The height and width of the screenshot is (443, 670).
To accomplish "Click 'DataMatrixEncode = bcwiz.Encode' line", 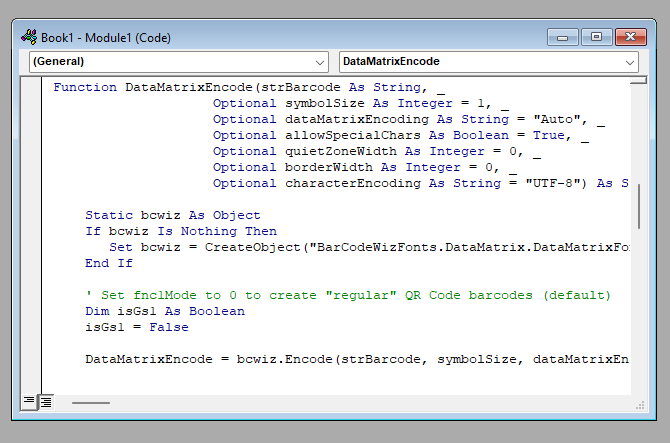I will click(357, 359).
